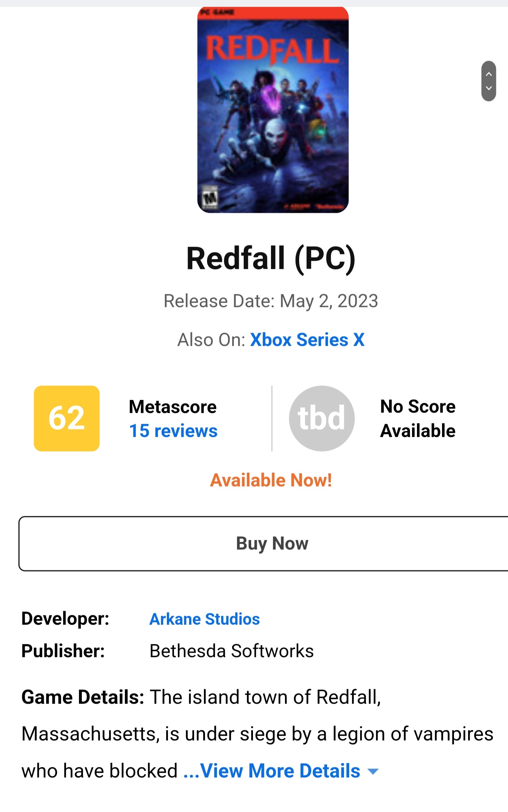Click the Metascore label

pos(173,407)
